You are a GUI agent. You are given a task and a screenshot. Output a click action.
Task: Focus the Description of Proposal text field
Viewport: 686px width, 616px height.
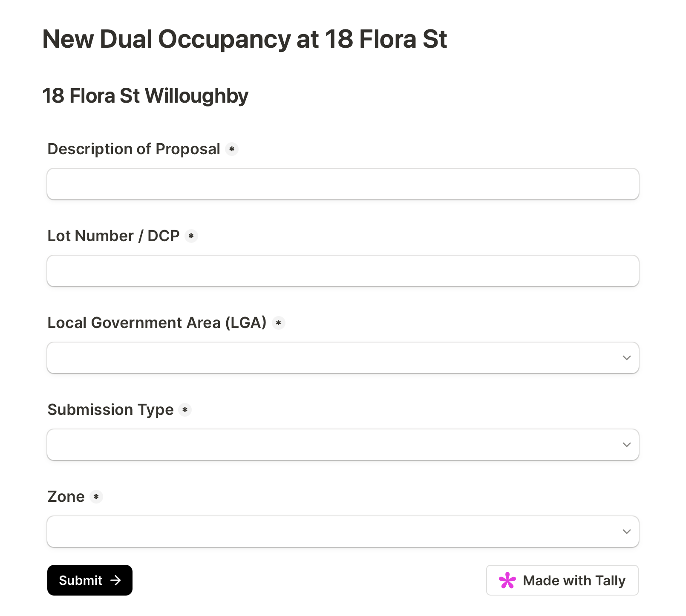click(343, 184)
